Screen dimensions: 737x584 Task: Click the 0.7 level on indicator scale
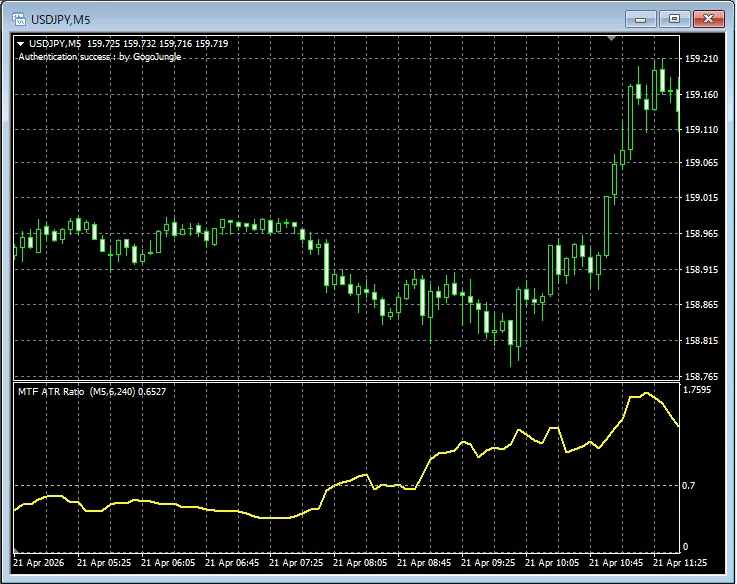point(689,486)
